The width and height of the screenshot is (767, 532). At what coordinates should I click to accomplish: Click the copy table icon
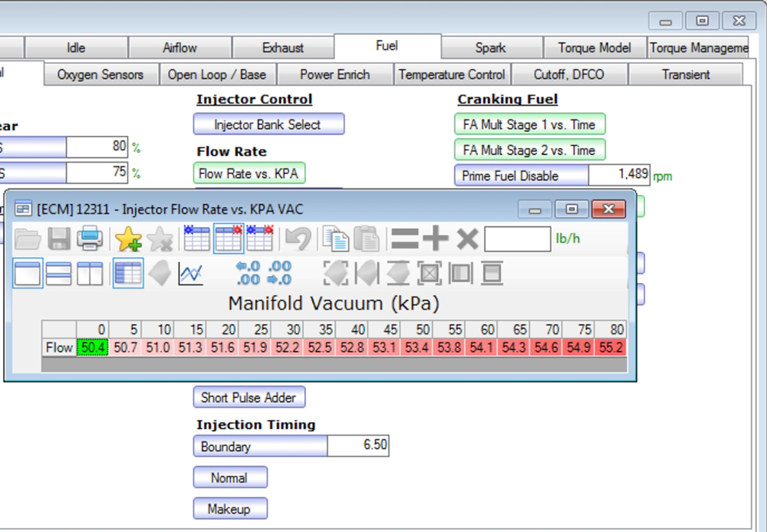pos(336,238)
